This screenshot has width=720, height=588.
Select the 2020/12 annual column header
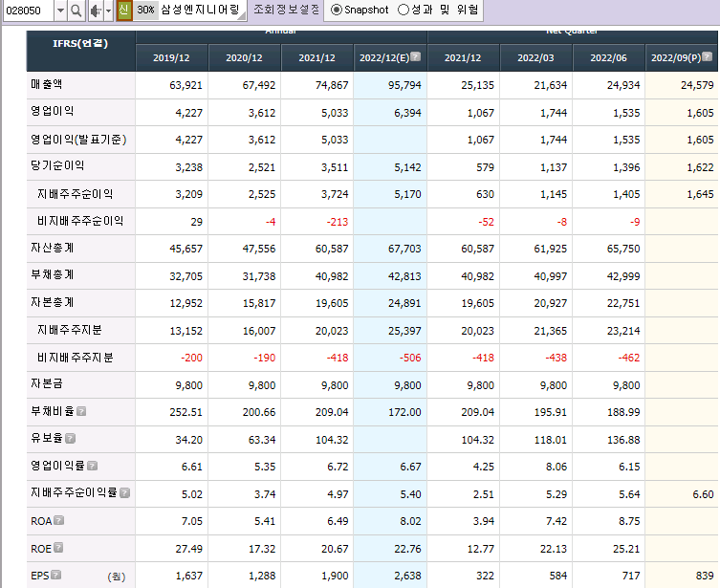tap(244, 57)
